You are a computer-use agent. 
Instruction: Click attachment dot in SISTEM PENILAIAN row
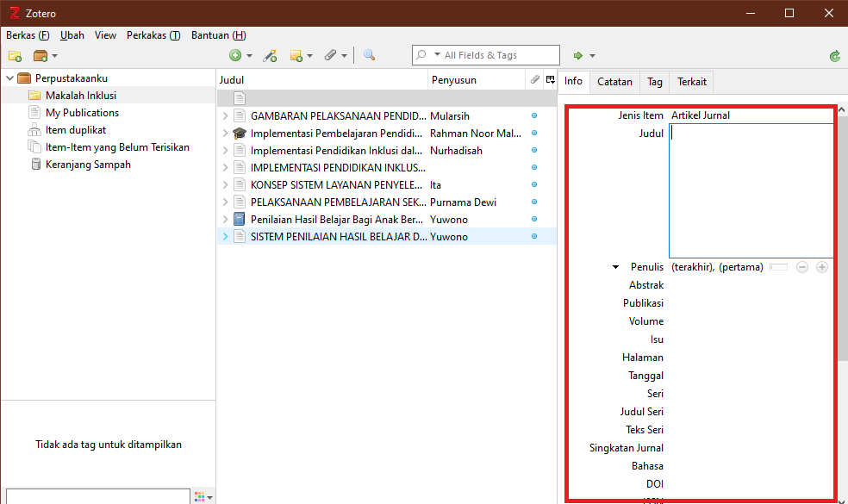coord(534,237)
